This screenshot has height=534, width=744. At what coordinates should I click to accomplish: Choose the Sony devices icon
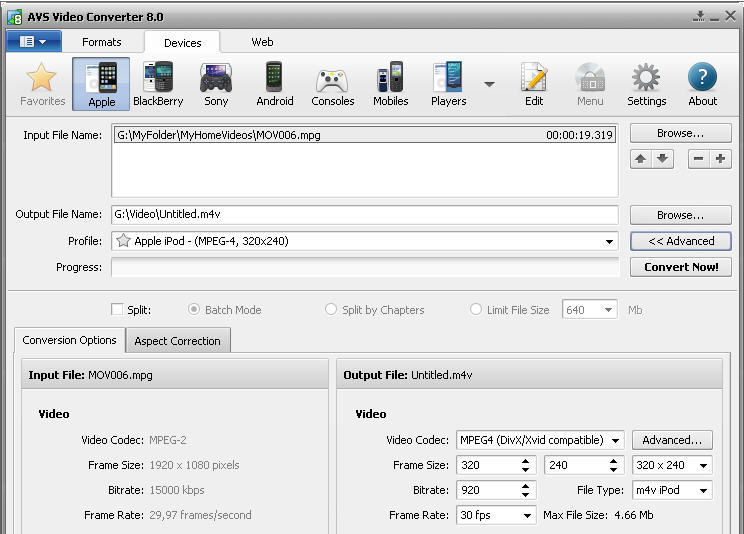point(216,84)
